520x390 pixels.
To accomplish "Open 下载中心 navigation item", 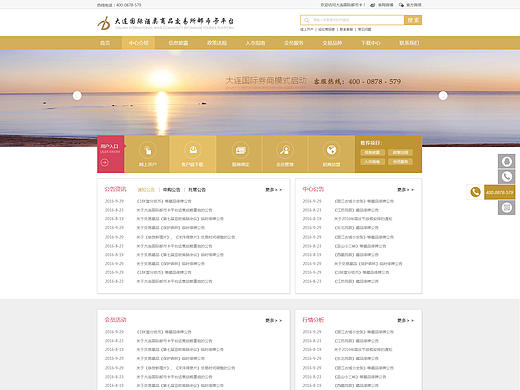I will 371,43.
